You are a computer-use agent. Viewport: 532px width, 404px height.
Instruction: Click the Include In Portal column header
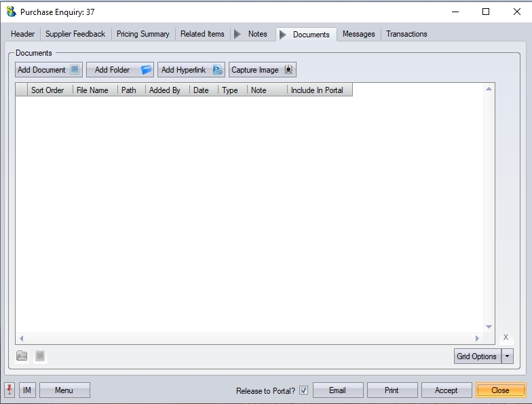click(x=320, y=90)
